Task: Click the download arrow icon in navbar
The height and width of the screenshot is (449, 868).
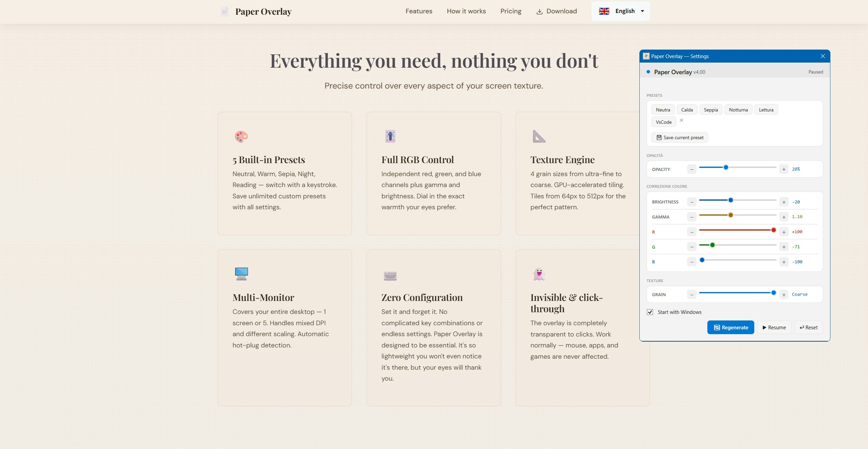Action: [x=540, y=12]
